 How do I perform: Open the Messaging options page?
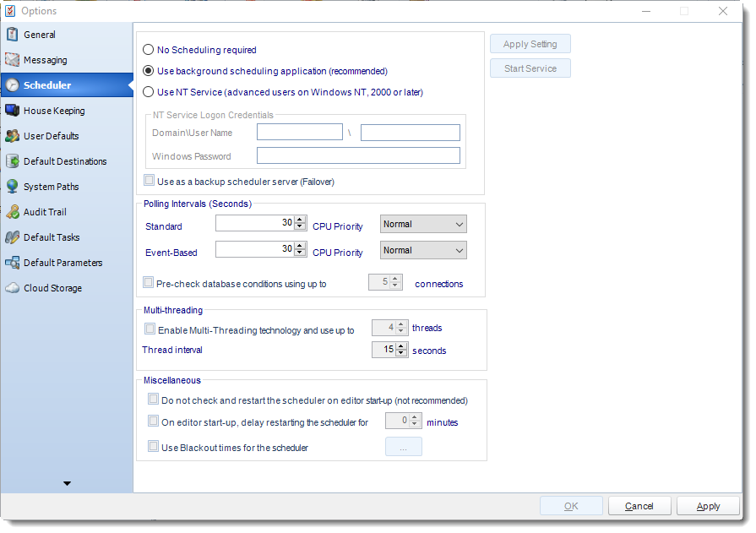(x=67, y=60)
